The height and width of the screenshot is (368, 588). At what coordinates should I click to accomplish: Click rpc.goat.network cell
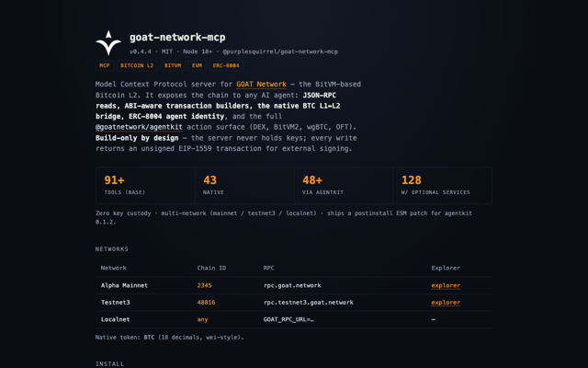(x=292, y=285)
